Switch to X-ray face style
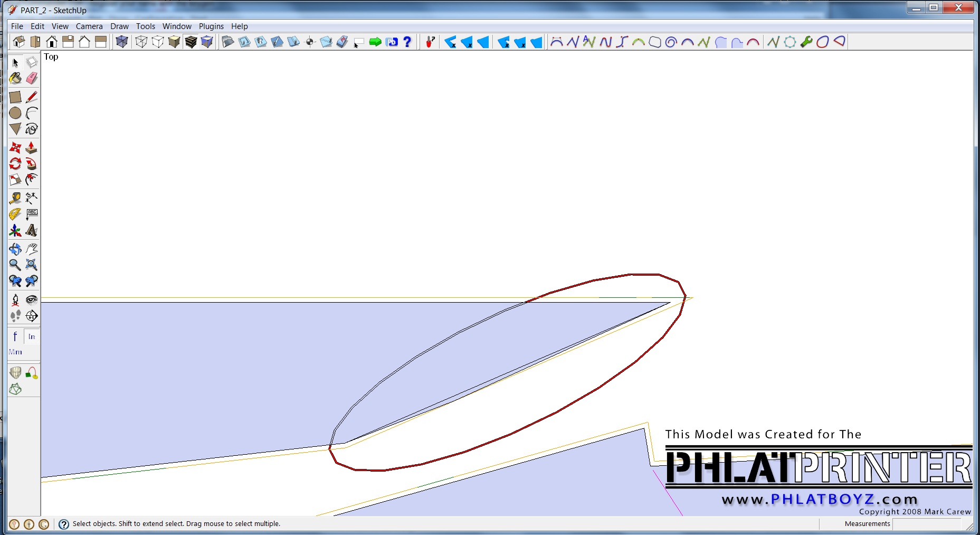 coord(122,42)
